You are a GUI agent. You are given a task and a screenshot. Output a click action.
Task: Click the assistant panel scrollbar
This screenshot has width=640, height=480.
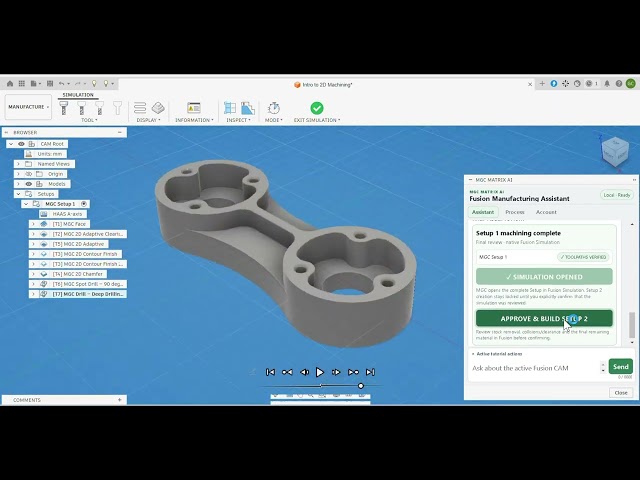click(632, 325)
